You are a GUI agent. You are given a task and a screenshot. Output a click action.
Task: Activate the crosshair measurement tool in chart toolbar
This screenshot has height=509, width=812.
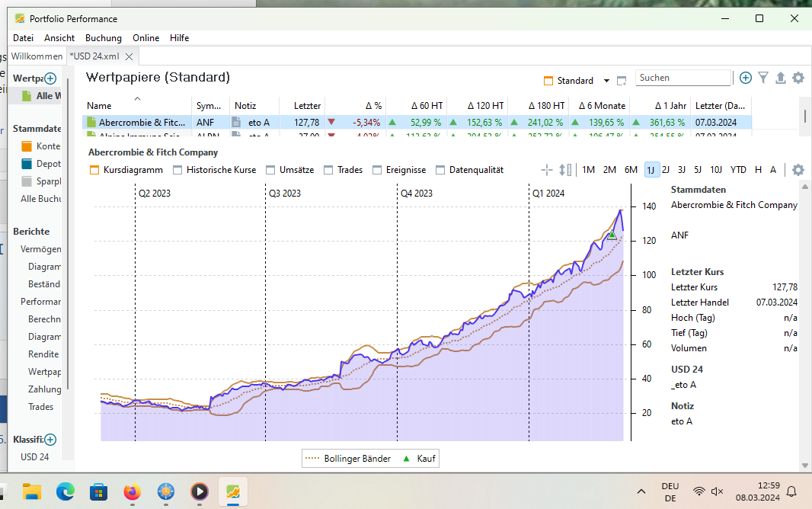546,170
